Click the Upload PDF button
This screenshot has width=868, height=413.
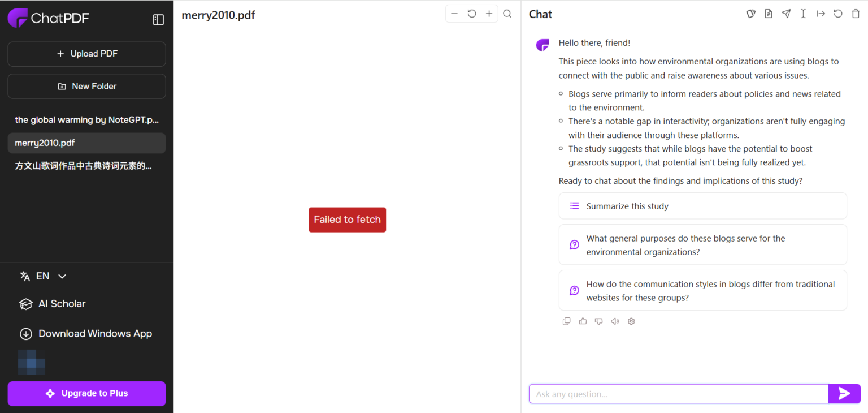tap(86, 54)
